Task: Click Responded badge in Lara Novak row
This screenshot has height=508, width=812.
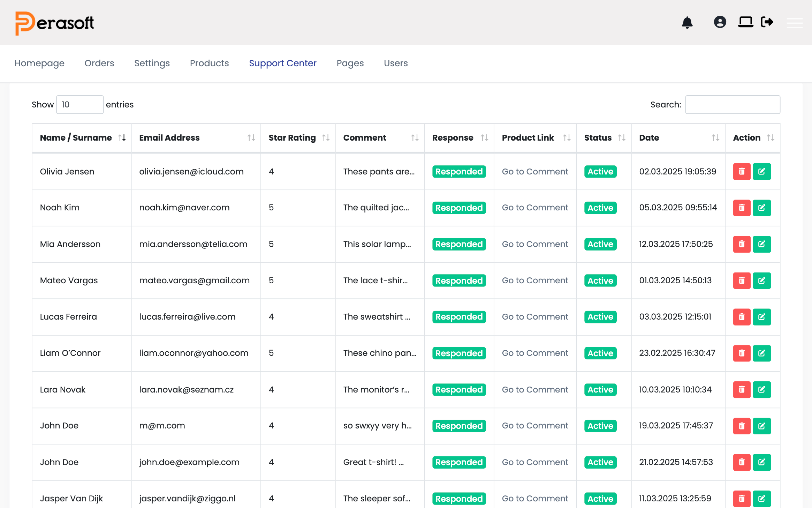Action: pyautogui.click(x=459, y=390)
